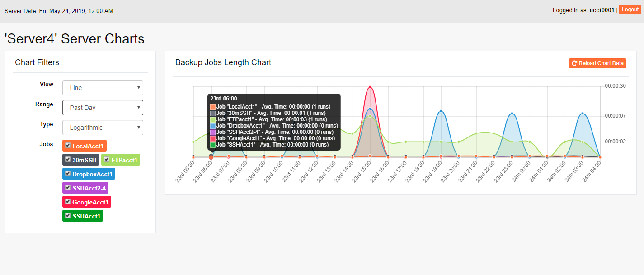
Task: Click the 00:00:07 y-axis label
Action: point(615,116)
